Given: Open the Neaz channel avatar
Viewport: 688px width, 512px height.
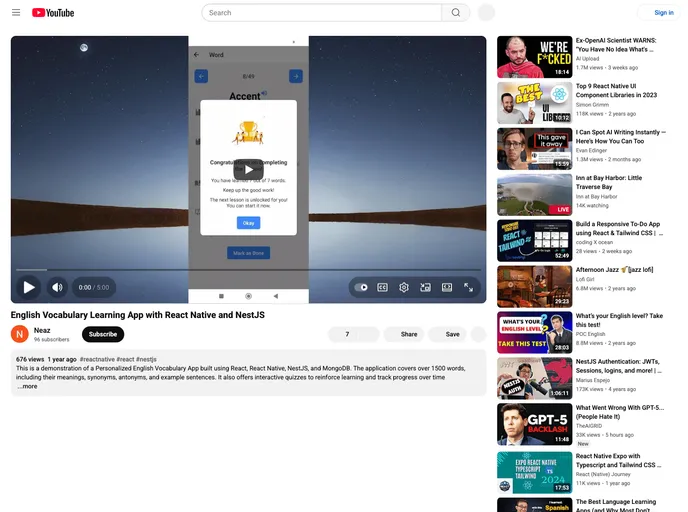Looking at the screenshot, I should tap(19, 334).
